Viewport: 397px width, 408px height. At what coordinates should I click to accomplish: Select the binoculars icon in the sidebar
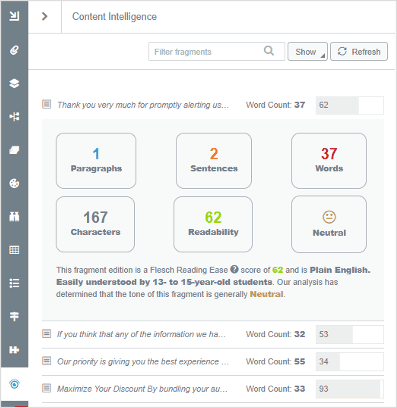point(14,216)
